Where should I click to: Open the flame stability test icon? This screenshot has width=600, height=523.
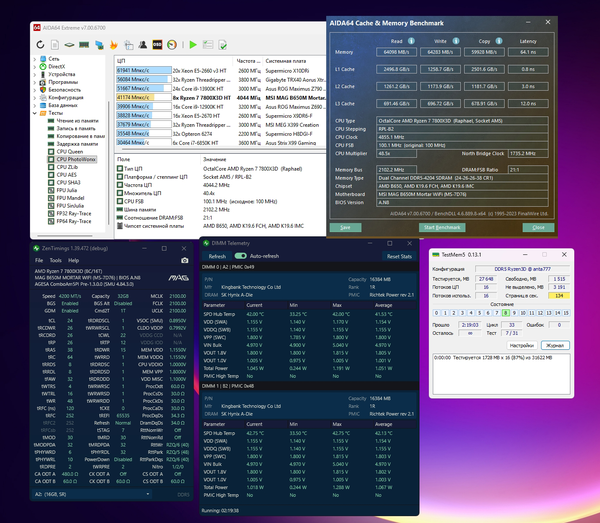pos(114,45)
